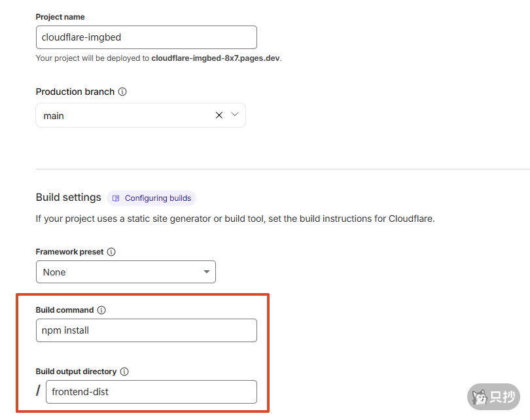Clear the main branch selection
The height and width of the screenshot is (420, 530).
tap(219, 115)
